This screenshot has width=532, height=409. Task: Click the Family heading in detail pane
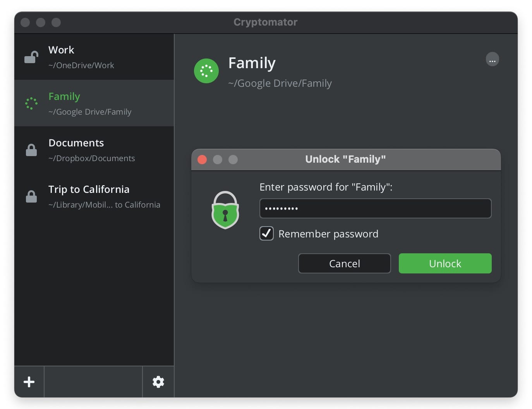(x=252, y=63)
